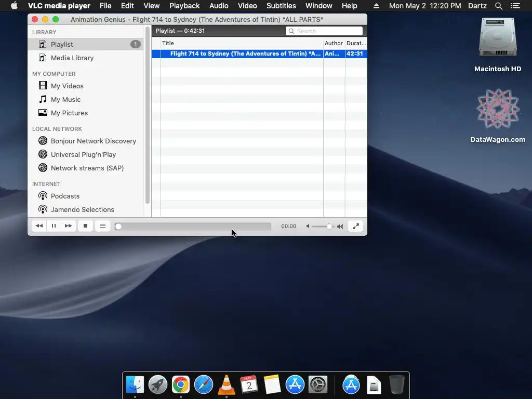Open Notes from the dock
This screenshot has width=532, height=399.
[x=272, y=384]
